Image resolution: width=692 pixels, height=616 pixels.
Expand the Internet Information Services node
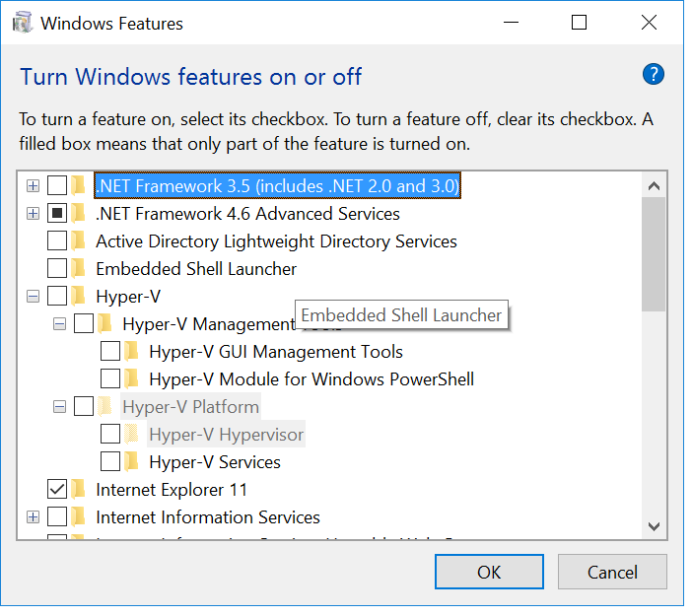coord(33,516)
